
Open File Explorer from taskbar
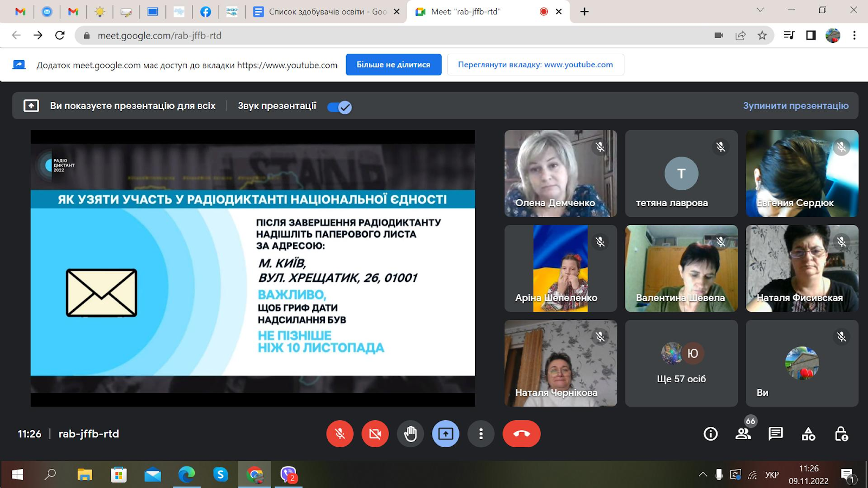(x=85, y=474)
